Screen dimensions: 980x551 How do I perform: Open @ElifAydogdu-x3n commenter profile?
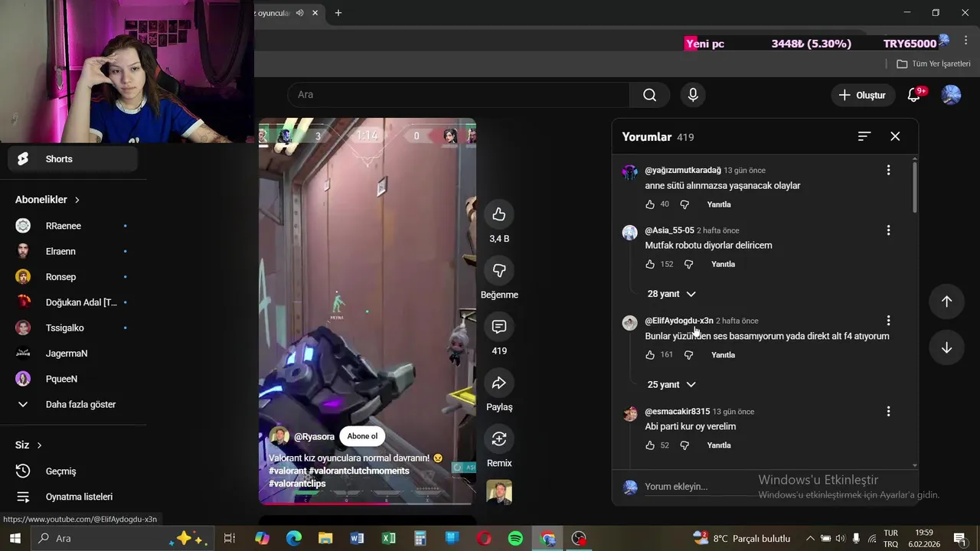click(679, 321)
